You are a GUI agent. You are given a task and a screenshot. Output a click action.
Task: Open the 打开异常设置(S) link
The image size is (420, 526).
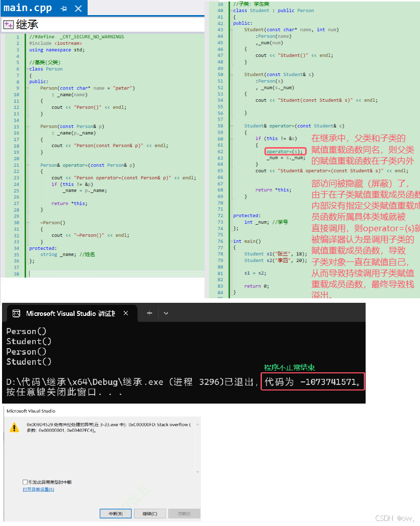(38, 489)
